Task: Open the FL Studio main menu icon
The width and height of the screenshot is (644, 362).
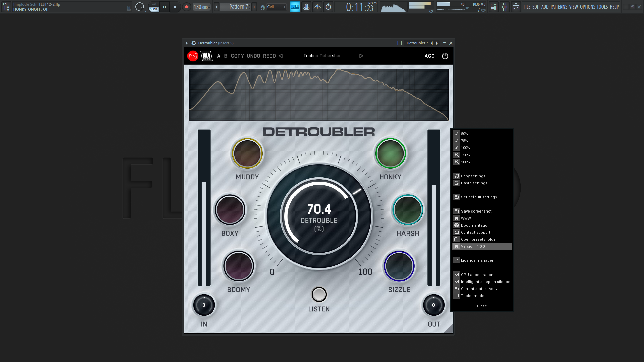Action: tap(6, 7)
